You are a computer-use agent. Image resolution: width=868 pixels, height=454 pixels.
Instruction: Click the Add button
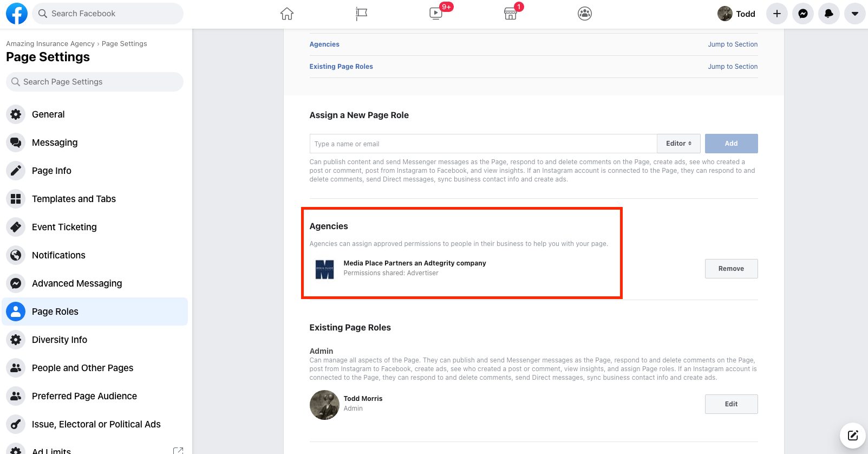731,144
